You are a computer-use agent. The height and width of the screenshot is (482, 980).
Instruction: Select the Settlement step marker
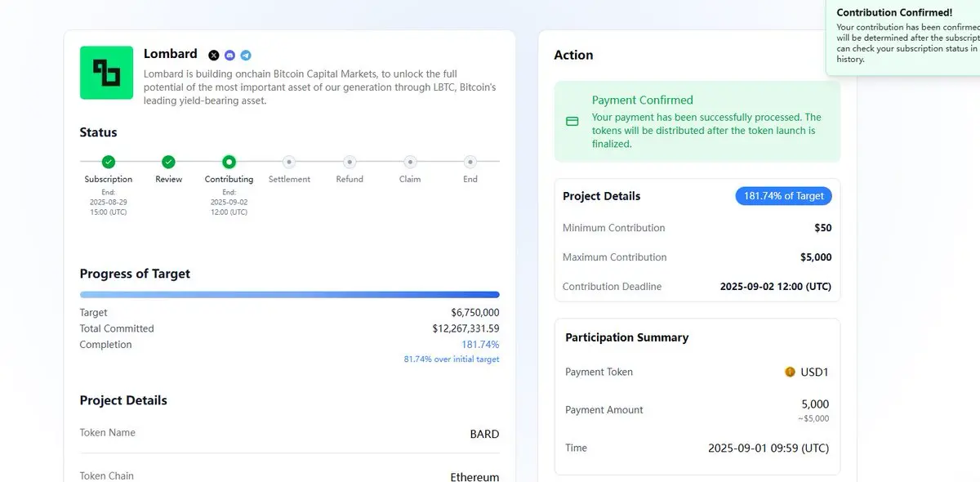(289, 162)
